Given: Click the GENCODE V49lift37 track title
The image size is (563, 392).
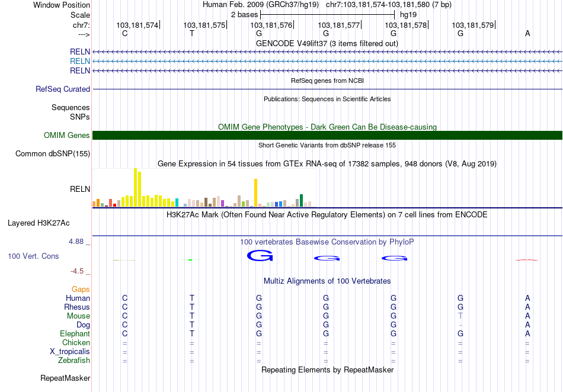Looking at the screenshot, I should 327,43.
